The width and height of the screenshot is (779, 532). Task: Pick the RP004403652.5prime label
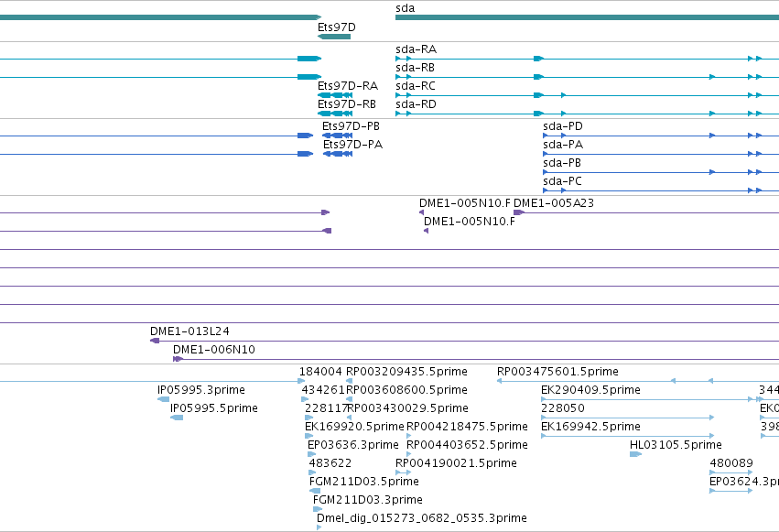pos(467,445)
